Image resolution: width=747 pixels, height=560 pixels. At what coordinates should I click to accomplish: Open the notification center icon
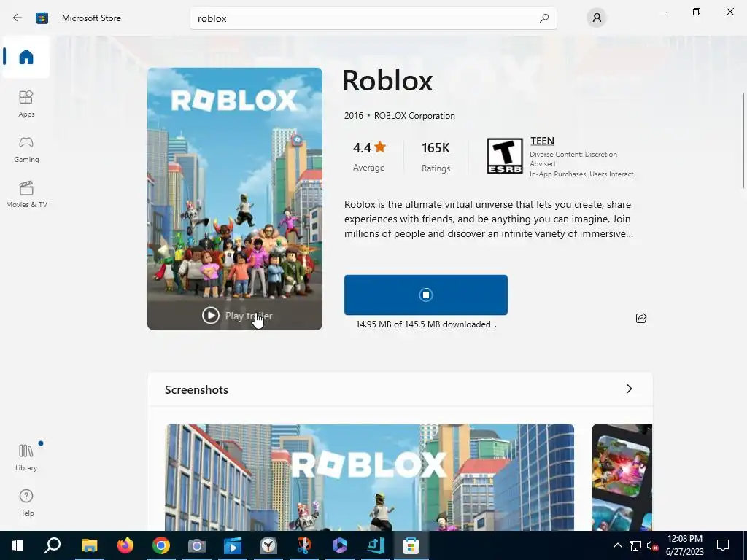723,545
